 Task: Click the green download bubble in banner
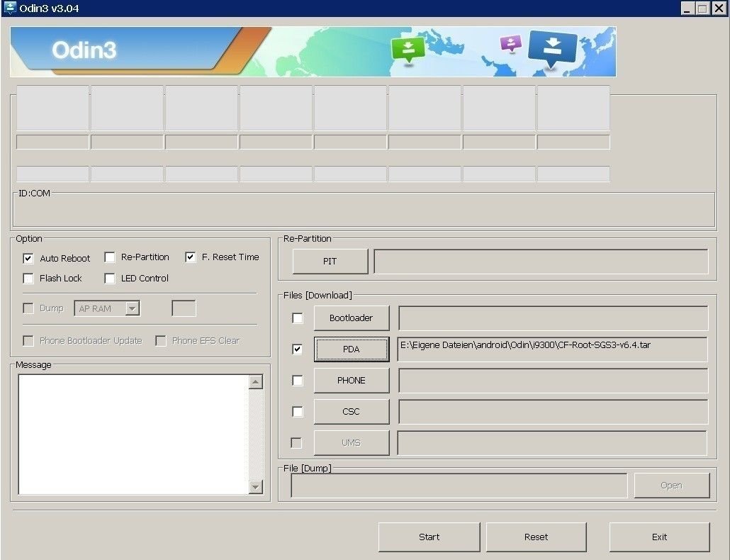click(408, 50)
